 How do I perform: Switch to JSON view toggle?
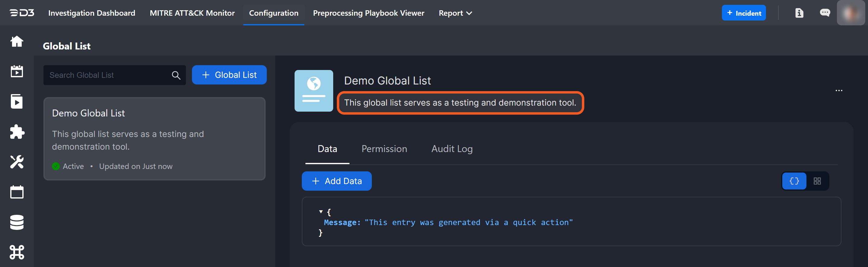point(794,181)
